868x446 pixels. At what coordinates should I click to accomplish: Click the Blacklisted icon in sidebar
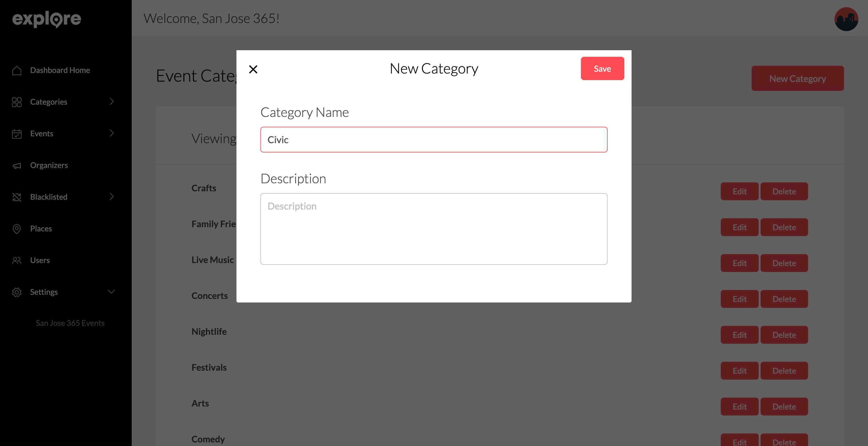(x=16, y=197)
